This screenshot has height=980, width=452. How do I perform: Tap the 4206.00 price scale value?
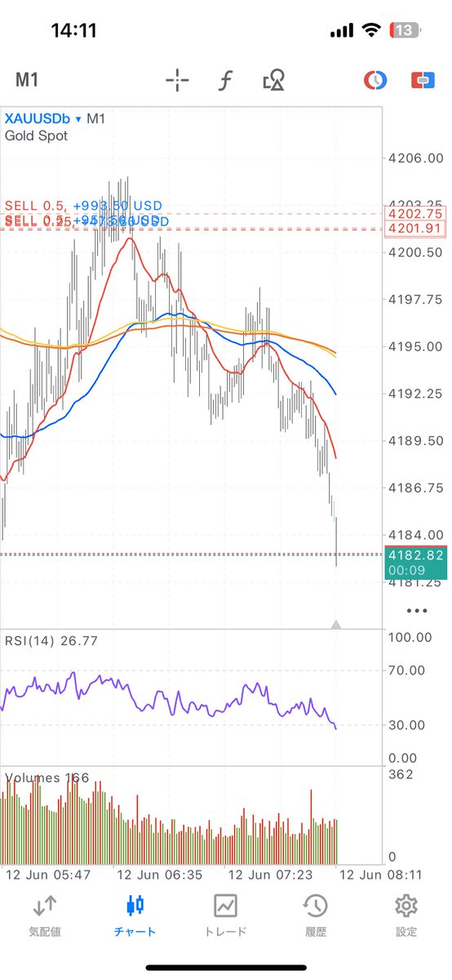coord(417,158)
